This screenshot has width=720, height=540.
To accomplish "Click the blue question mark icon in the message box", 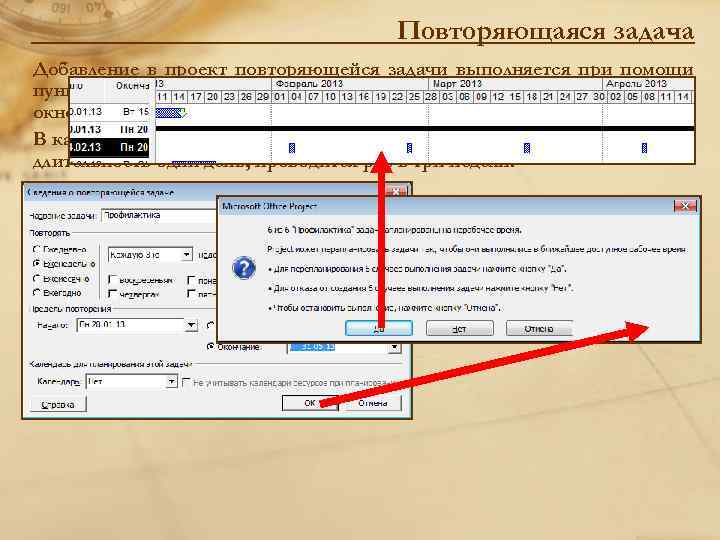I will point(244,268).
